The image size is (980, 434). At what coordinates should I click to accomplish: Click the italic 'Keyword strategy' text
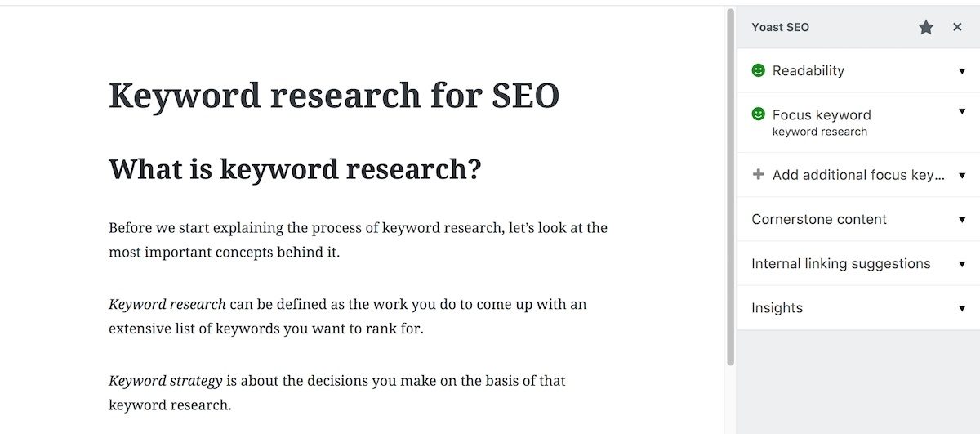coord(166,381)
